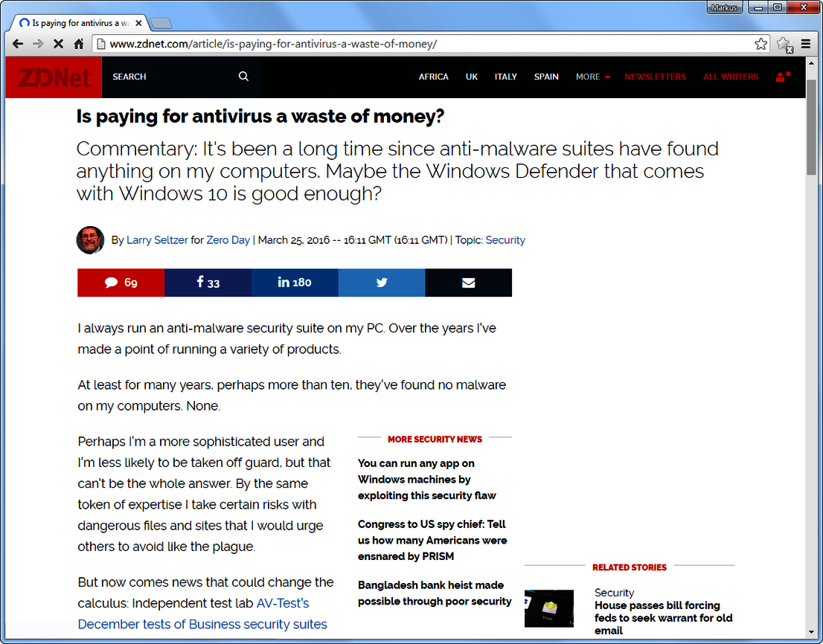Viewport: 823px width, 644px height.
Task: Share the article via the Facebook icon
Action: tap(208, 283)
